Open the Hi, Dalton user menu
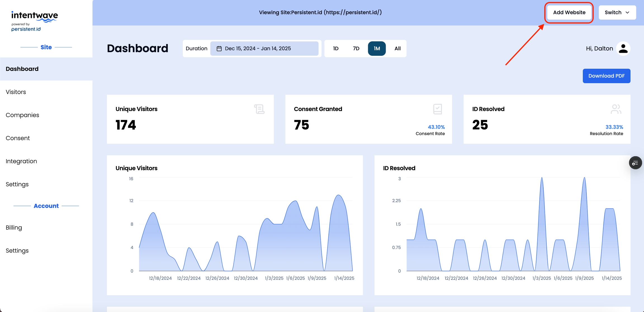The image size is (644, 312). 599,49
